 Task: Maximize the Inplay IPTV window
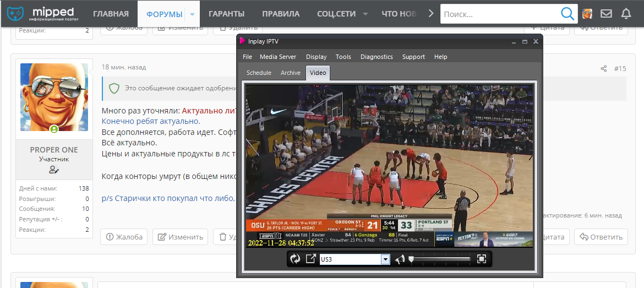pos(525,41)
